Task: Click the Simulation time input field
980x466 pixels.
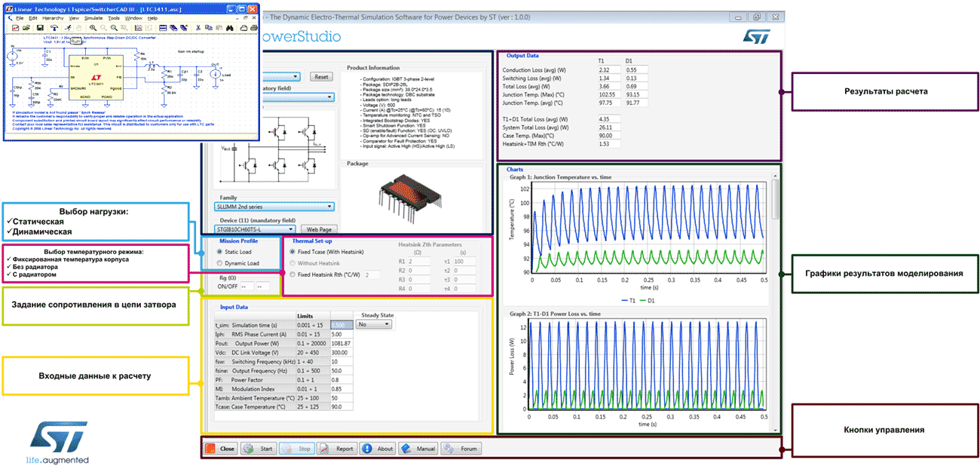Action: [x=341, y=324]
